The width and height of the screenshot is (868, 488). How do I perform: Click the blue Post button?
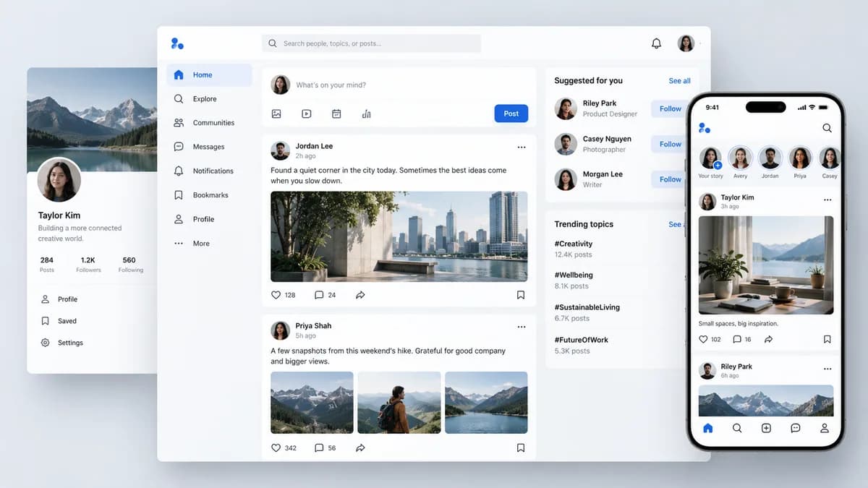tap(511, 114)
